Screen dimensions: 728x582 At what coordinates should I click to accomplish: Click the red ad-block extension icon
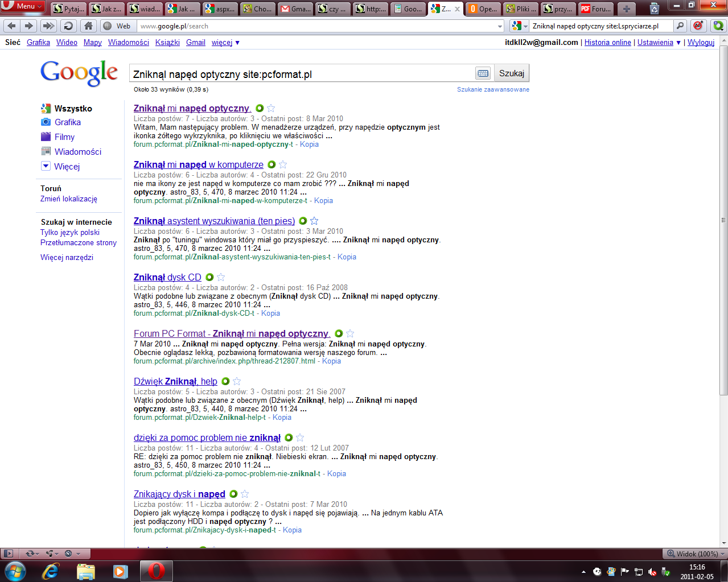tap(698, 26)
